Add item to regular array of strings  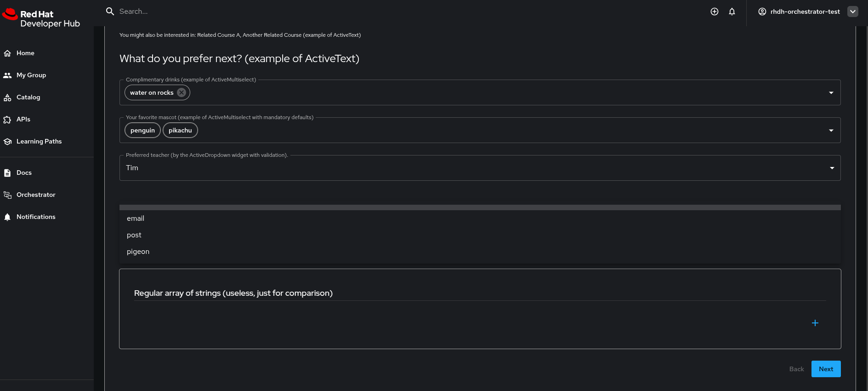click(815, 323)
